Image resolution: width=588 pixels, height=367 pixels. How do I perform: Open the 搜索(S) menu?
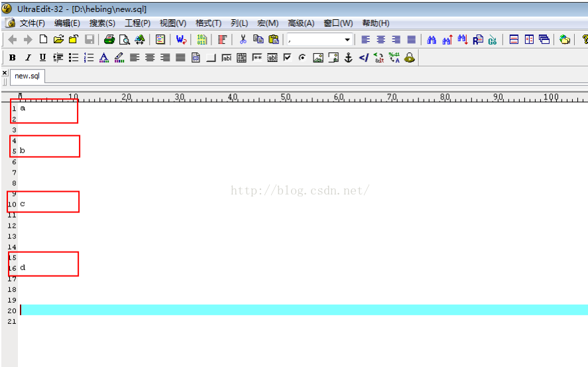pos(102,23)
